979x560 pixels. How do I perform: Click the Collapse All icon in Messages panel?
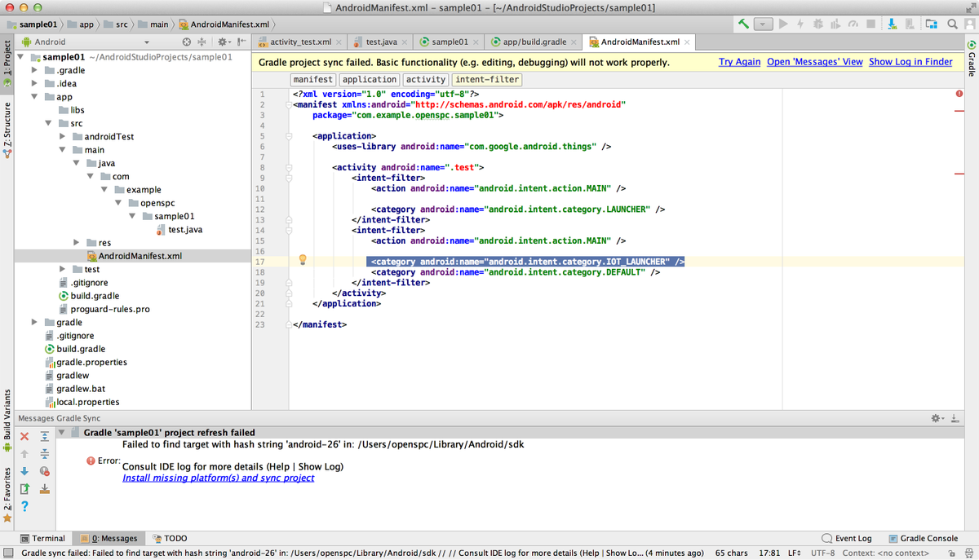coord(45,453)
